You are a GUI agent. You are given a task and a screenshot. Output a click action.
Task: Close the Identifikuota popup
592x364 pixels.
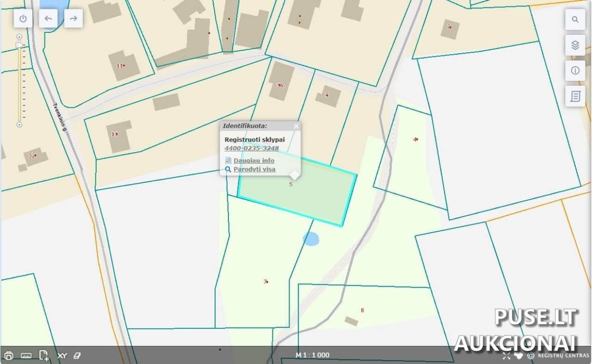point(296,126)
